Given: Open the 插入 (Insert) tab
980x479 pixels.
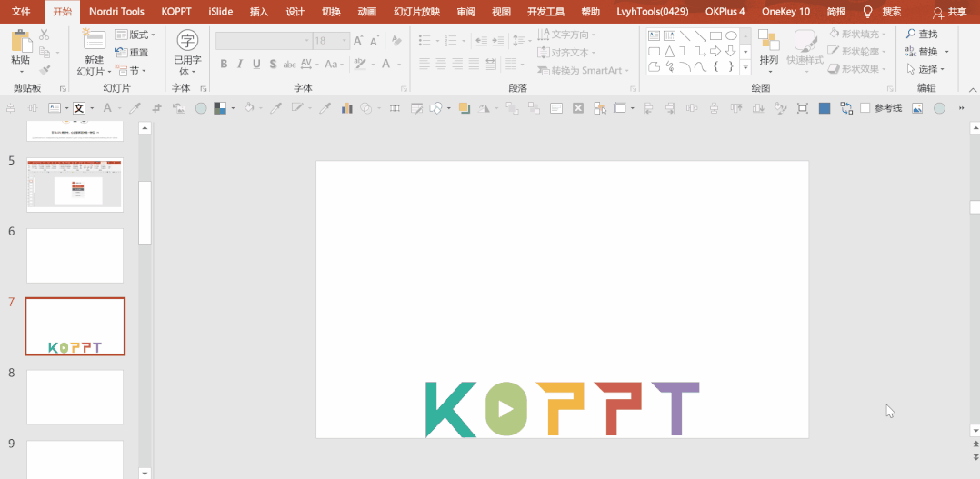Looking at the screenshot, I should pyautogui.click(x=259, y=11).
